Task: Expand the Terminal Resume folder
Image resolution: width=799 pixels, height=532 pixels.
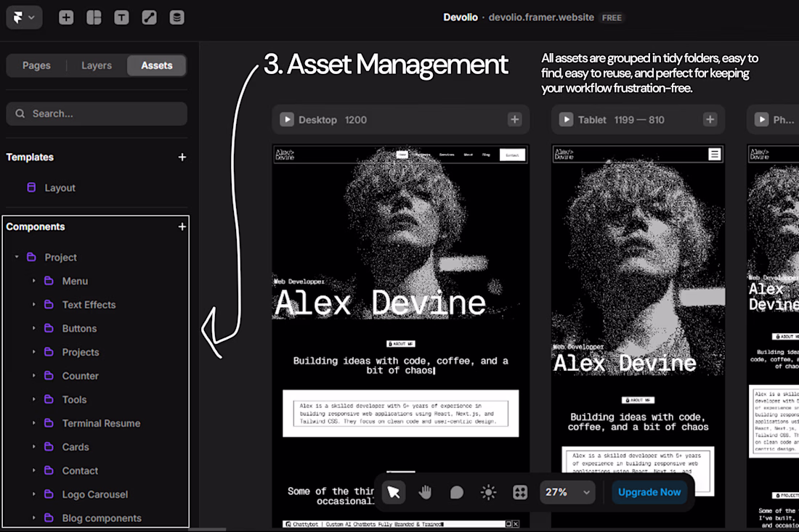Action: [34, 423]
